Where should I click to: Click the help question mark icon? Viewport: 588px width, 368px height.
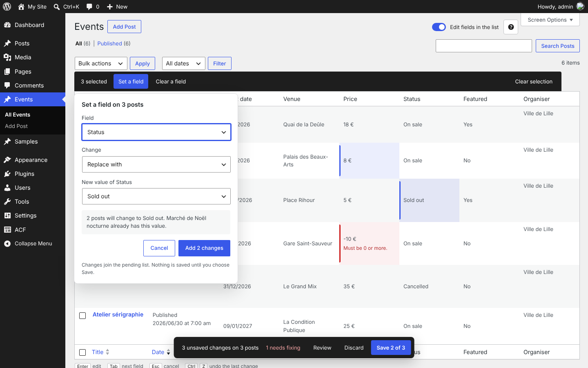pos(511,27)
